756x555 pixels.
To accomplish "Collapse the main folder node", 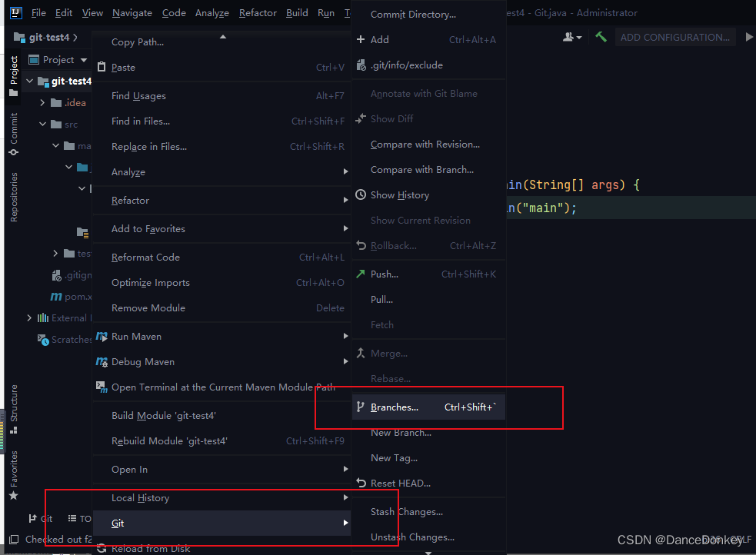I will tap(56, 145).
